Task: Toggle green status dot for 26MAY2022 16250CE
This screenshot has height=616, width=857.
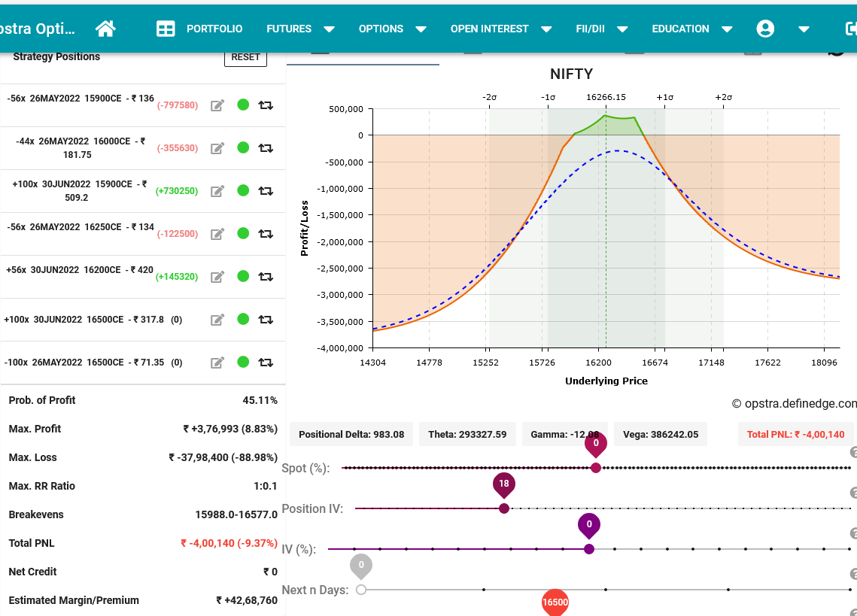Action: click(243, 234)
